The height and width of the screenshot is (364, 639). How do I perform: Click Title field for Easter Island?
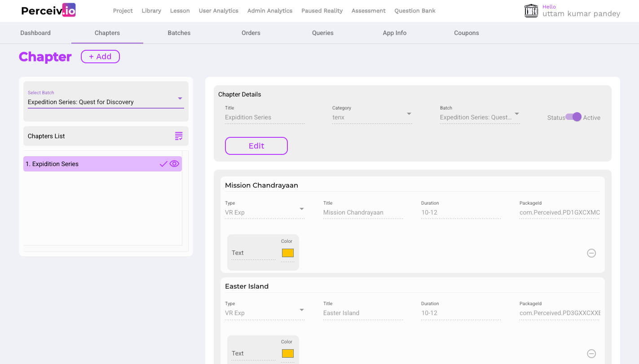(x=363, y=313)
